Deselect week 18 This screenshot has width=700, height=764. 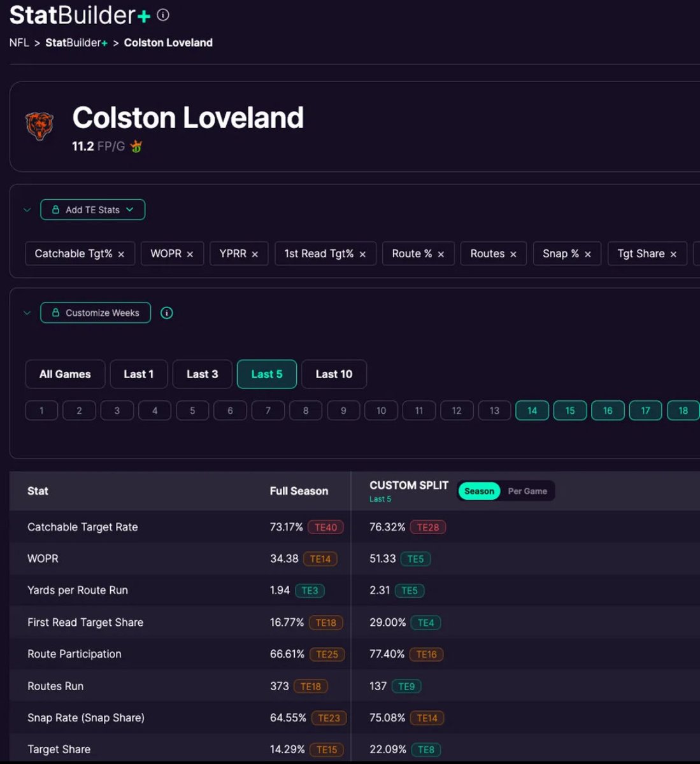[x=683, y=411]
